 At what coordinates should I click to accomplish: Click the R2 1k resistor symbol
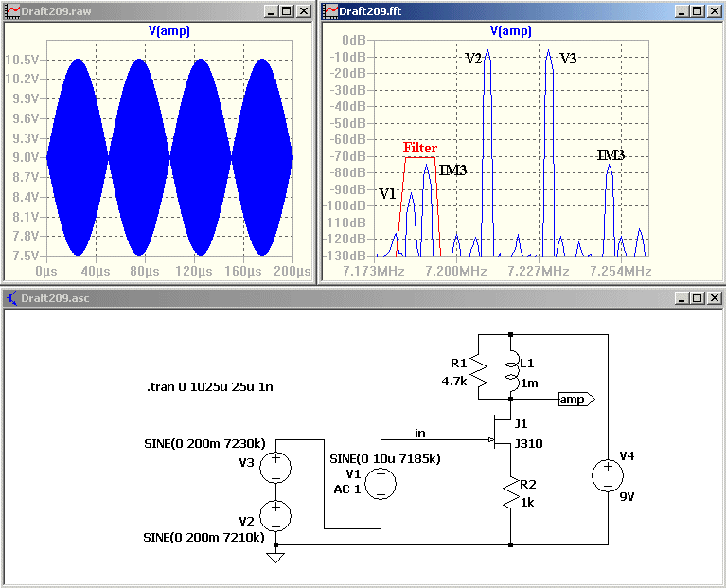(x=511, y=493)
